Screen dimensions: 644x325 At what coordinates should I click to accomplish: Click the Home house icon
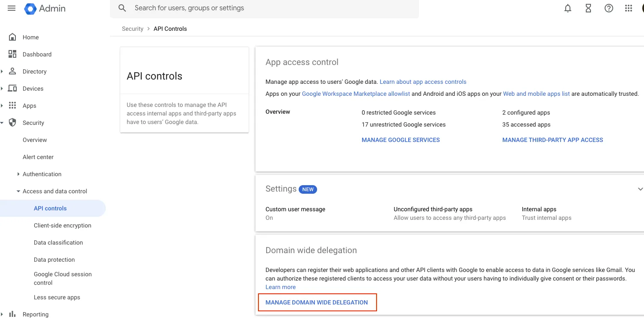[12, 37]
